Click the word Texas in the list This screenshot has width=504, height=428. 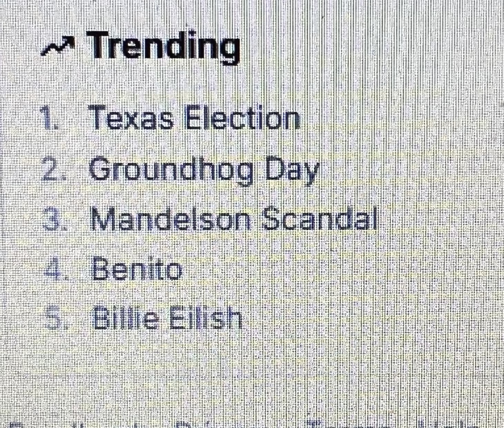131,118
